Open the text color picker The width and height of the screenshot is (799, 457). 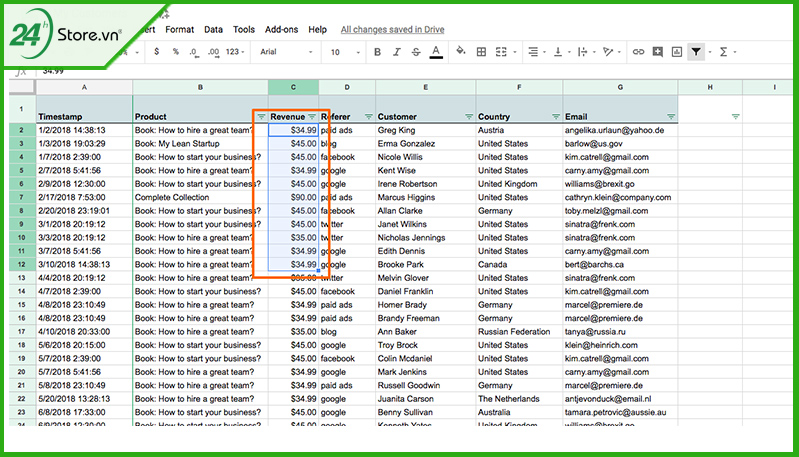[x=436, y=52]
